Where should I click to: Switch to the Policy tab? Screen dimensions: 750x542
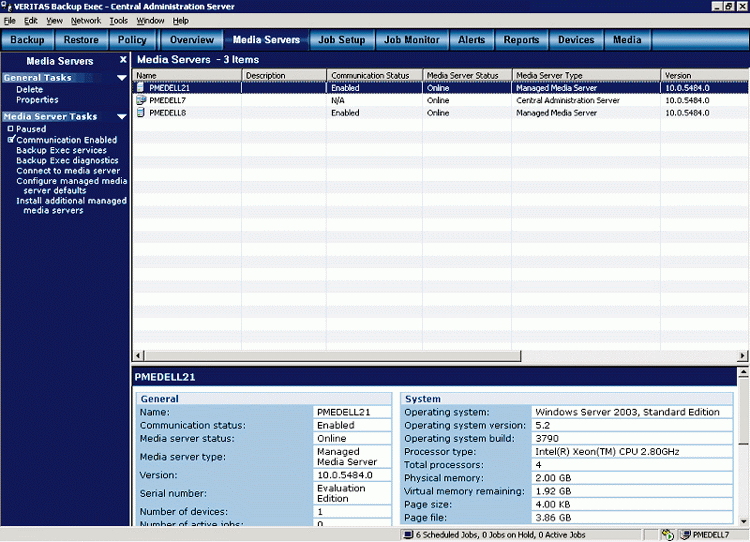pos(132,40)
